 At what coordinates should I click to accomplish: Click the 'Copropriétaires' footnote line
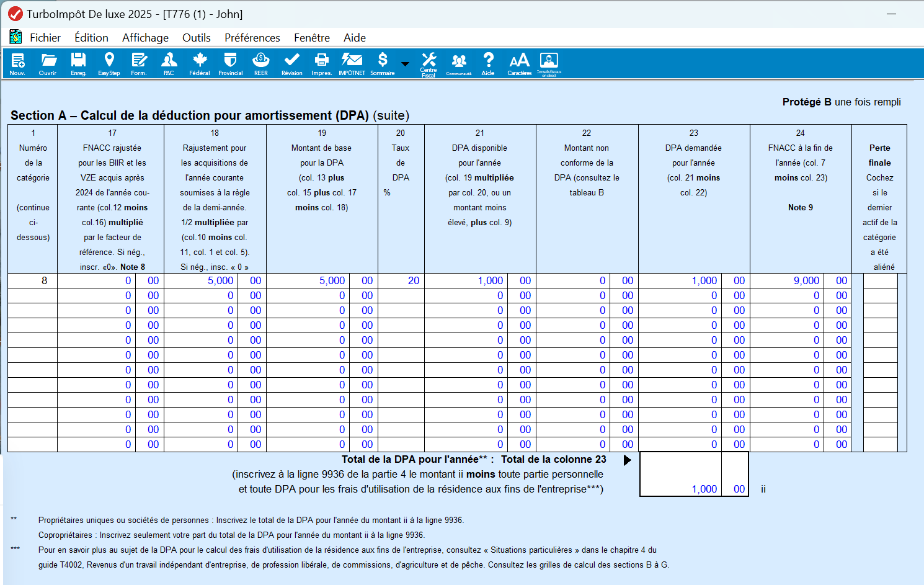coord(231,535)
